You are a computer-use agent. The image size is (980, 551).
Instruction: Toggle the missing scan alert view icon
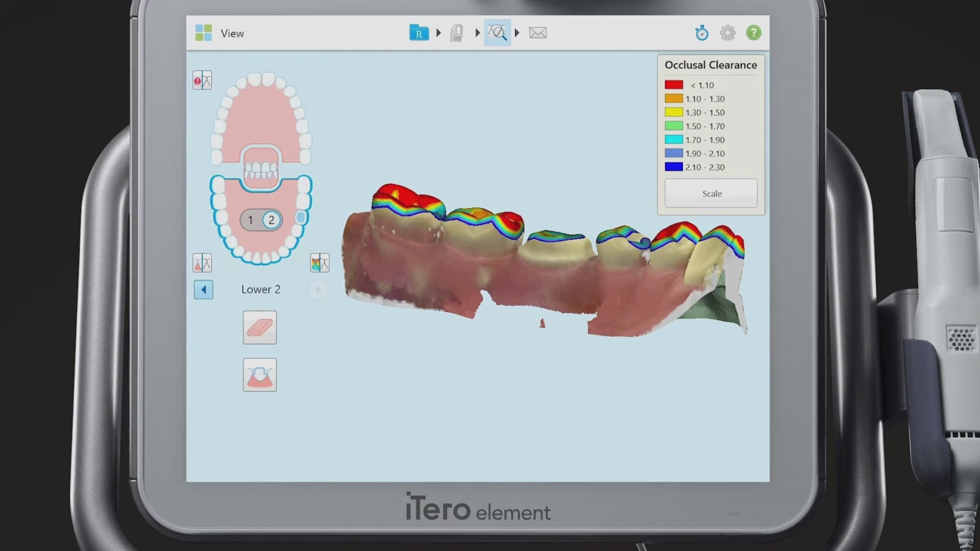202,80
